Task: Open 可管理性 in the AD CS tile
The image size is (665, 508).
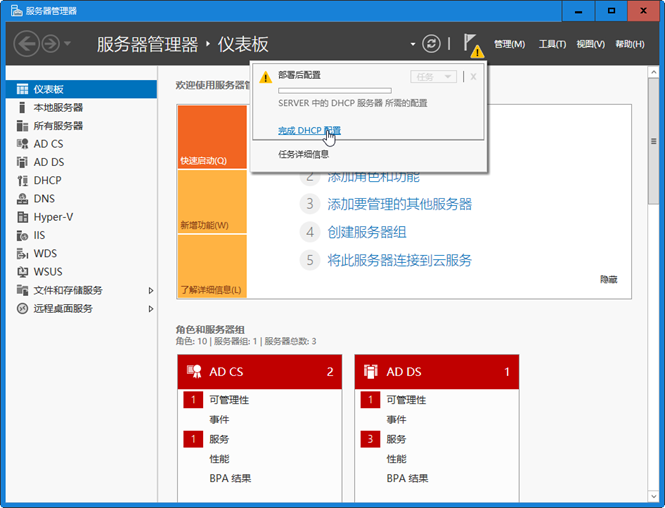Action: pyautogui.click(x=229, y=400)
